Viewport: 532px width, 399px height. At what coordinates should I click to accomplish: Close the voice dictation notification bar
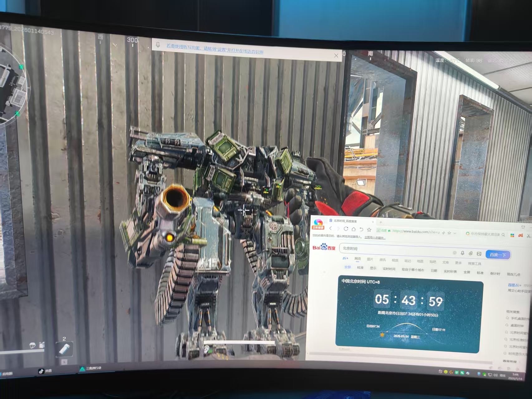[x=336, y=56]
